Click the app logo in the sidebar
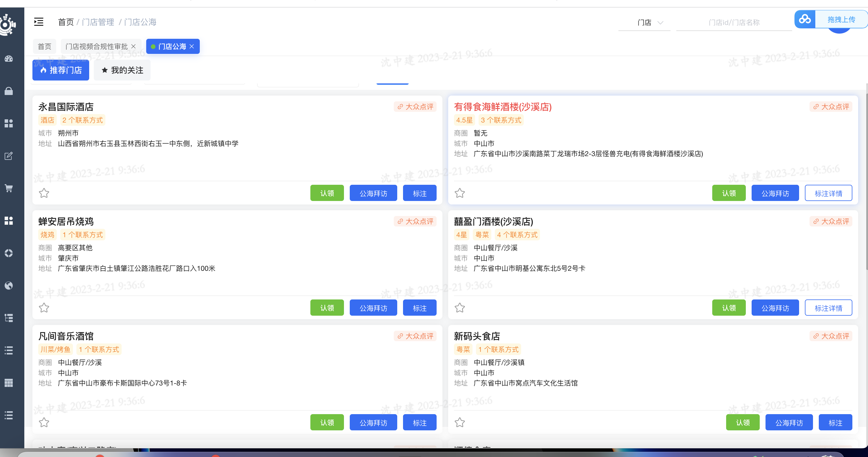Viewport: 868px width, 457px height. point(8,25)
